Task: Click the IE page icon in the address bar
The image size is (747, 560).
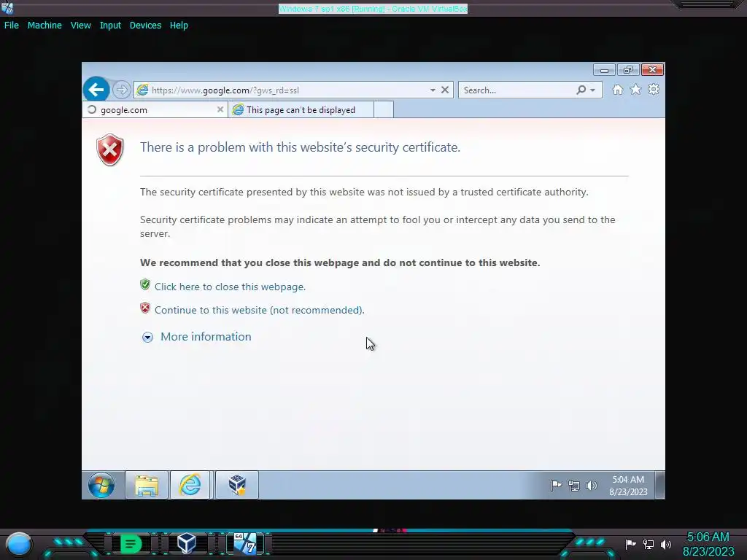Action: [142, 90]
